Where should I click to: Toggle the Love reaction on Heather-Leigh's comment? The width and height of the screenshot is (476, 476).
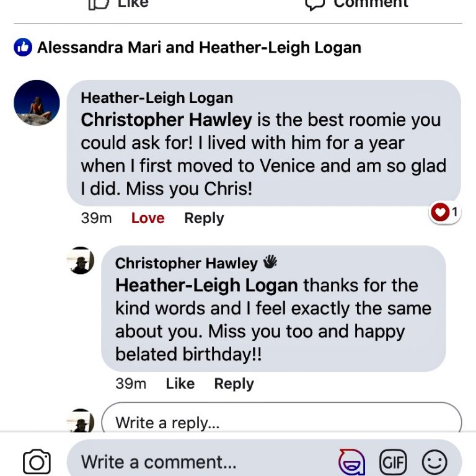pos(148,218)
